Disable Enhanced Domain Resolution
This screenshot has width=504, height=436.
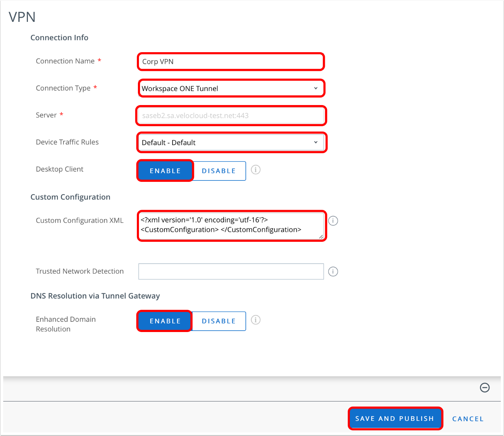(x=219, y=321)
